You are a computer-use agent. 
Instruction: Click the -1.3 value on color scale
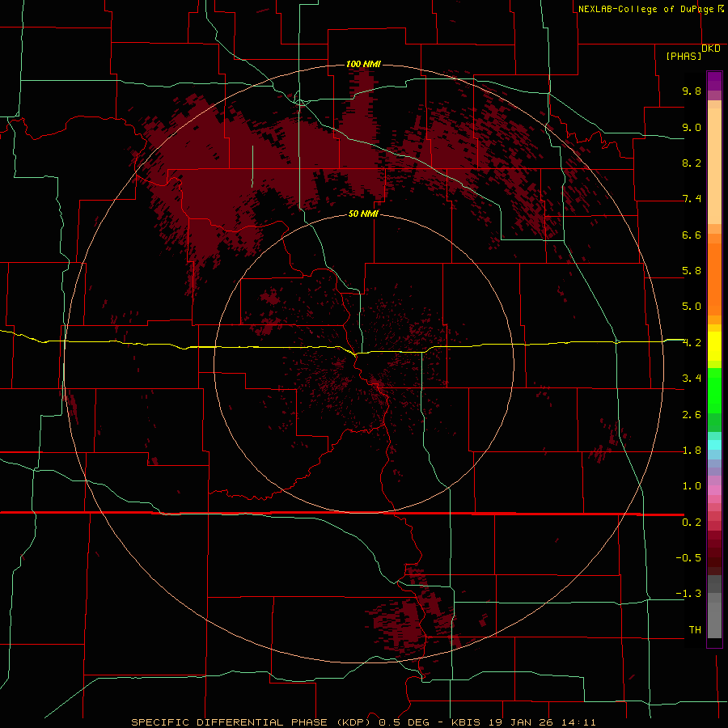(x=688, y=594)
